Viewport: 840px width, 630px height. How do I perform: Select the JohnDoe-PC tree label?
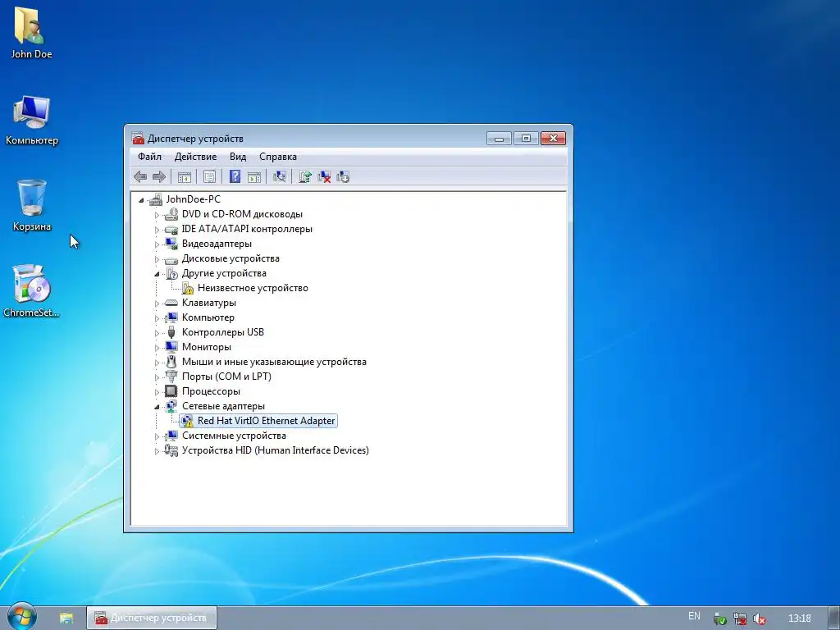(193, 199)
